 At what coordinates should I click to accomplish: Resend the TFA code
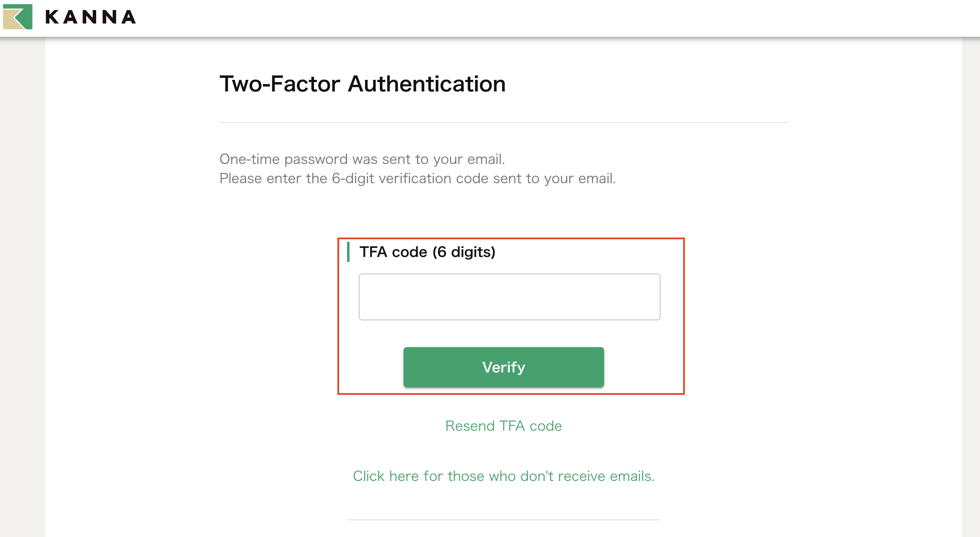[503, 426]
